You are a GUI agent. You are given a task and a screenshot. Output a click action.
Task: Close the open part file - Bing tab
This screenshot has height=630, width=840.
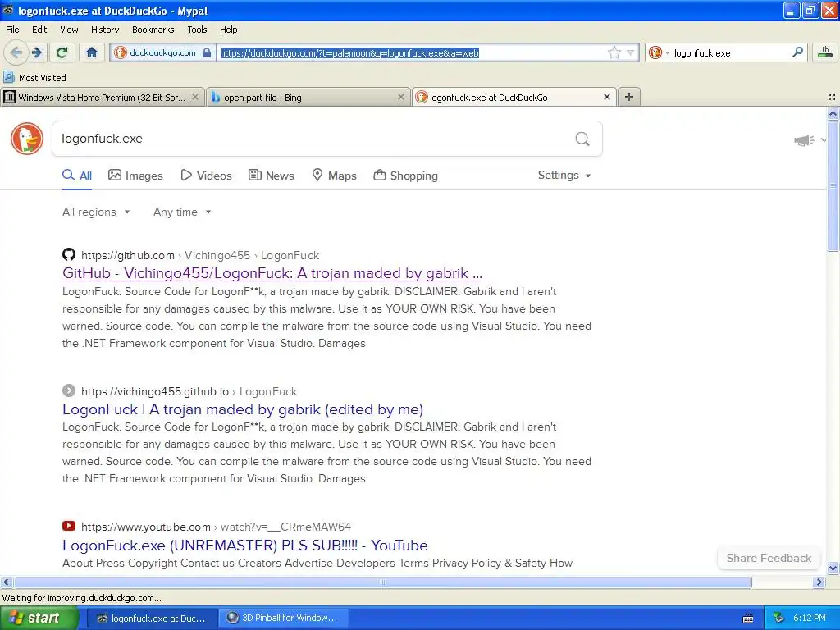(x=400, y=97)
